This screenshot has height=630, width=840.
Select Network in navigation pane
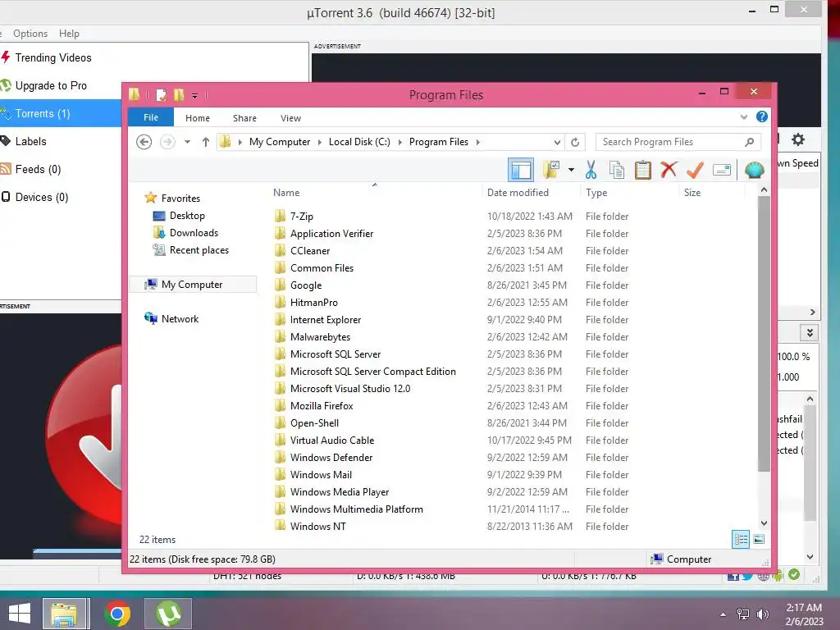(180, 319)
